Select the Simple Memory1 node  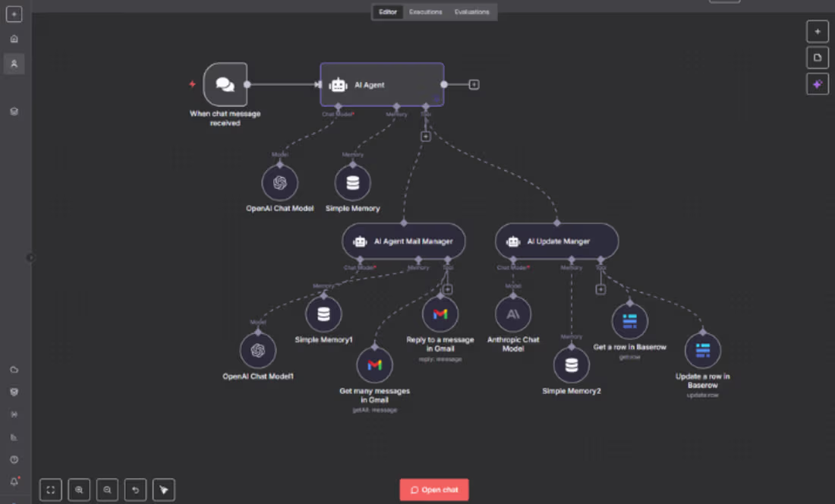click(x=323, y=314)
